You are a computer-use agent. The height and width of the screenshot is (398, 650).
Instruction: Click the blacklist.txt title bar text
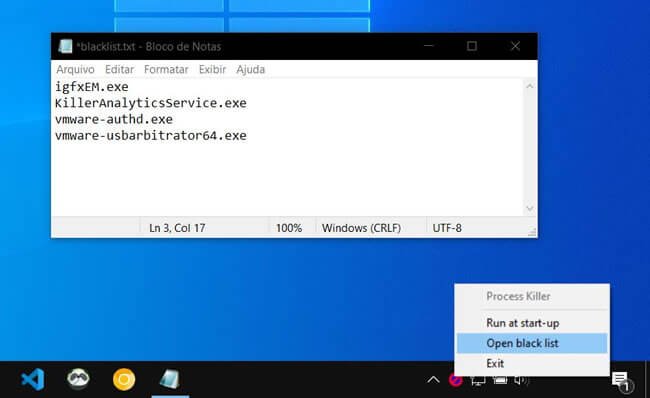[148, 46]
